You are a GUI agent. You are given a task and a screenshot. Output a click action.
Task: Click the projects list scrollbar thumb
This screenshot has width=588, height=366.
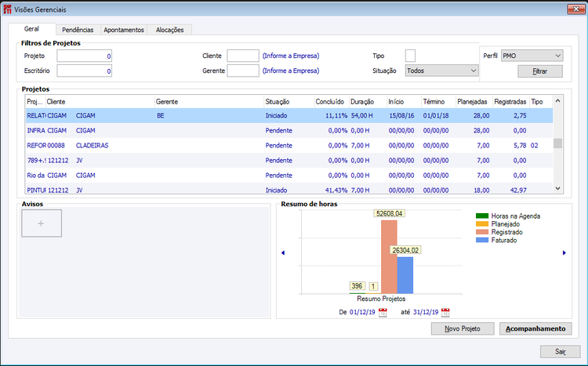pyautogui.click(x=557, y=143)
